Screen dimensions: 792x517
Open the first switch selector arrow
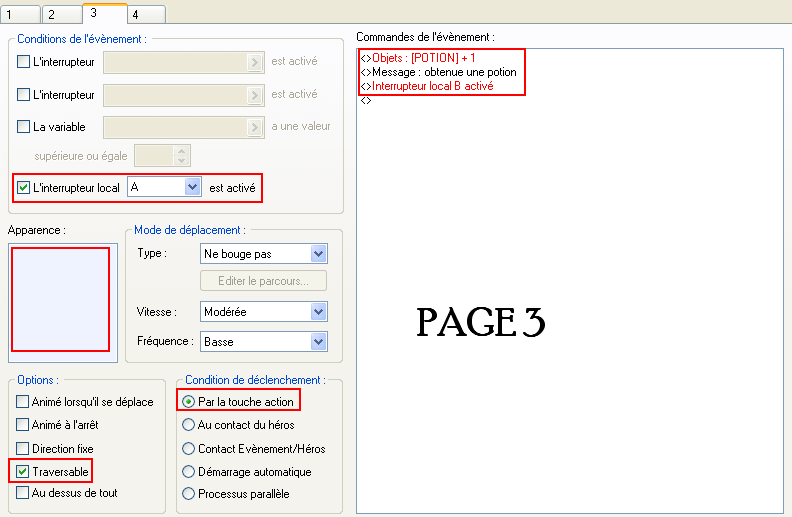coord(255,63)
